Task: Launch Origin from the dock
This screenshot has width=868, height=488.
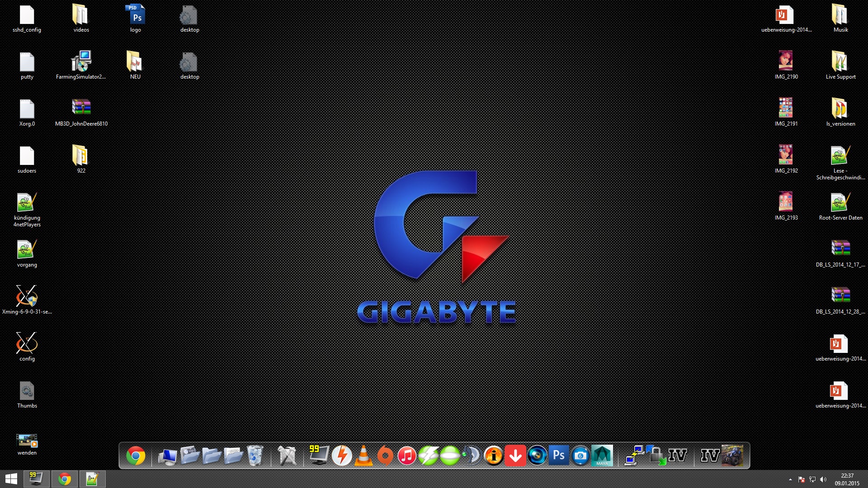Action: coord(385,455)
